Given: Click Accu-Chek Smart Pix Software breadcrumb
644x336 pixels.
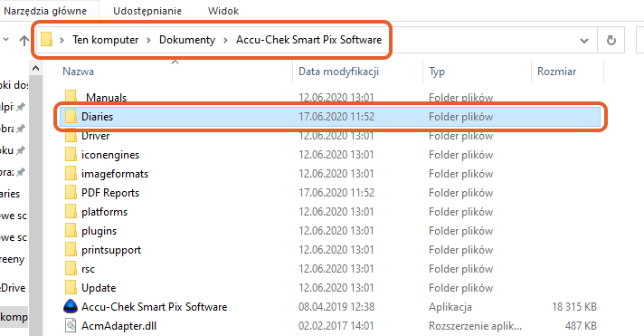Looking at the screenshot, I should click(x=308, y=40).
